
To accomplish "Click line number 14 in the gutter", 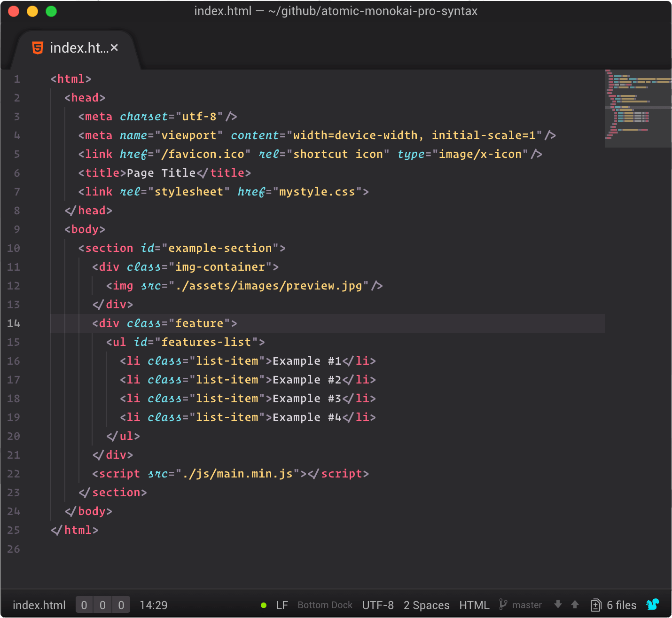I will click(x=14, y=323).
